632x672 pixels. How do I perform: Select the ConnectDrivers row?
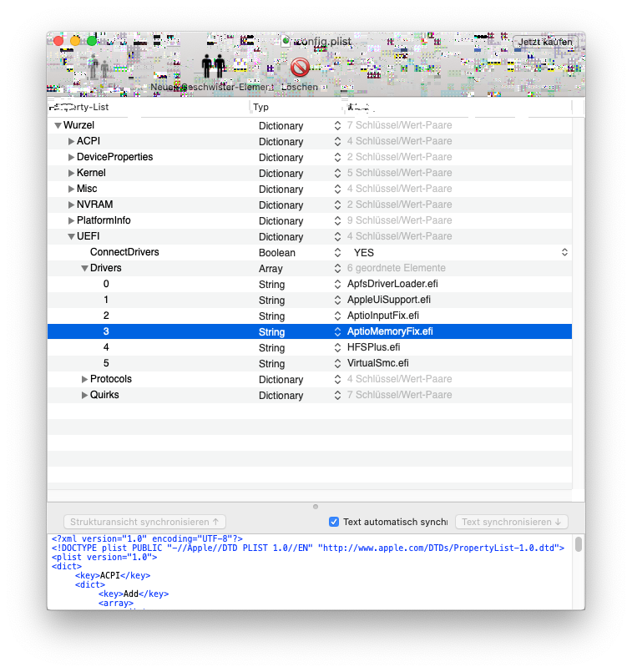310,252
